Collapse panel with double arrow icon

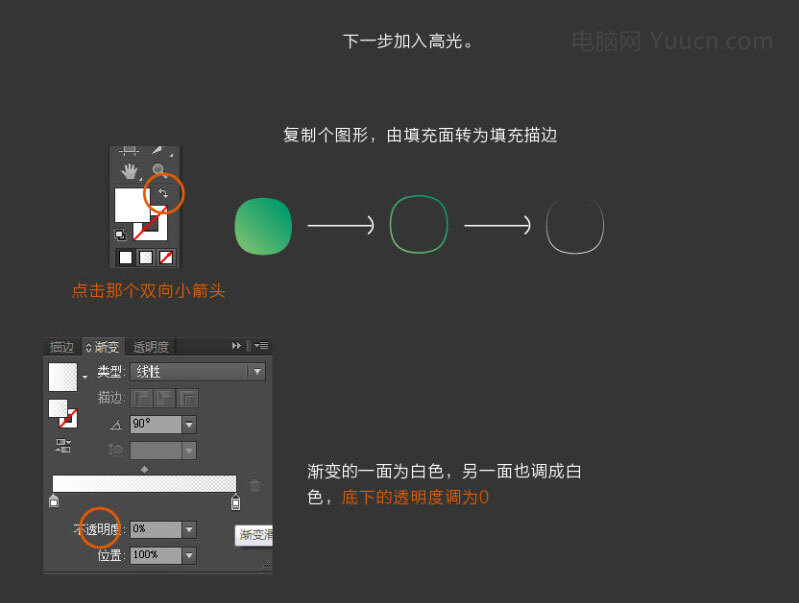tap(236, 346)
